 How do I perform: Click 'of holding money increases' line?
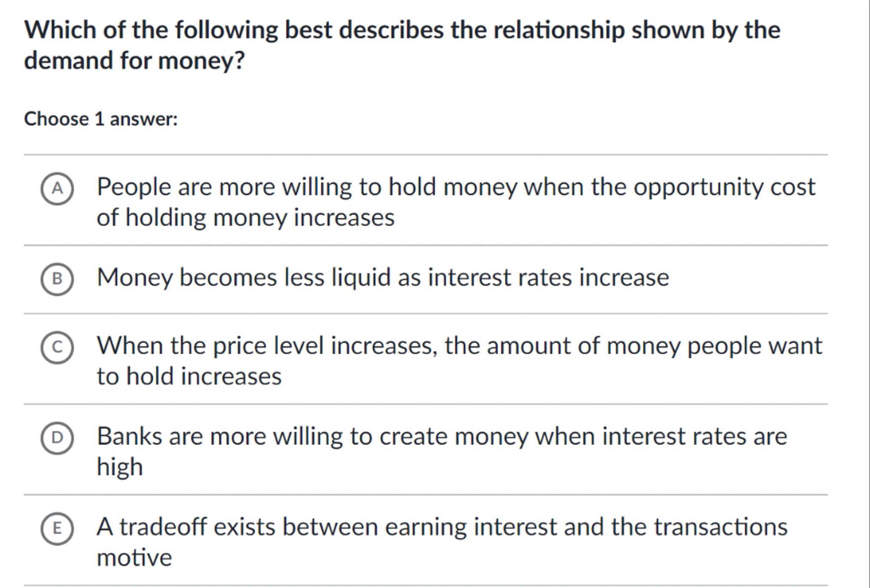[246, 217]
